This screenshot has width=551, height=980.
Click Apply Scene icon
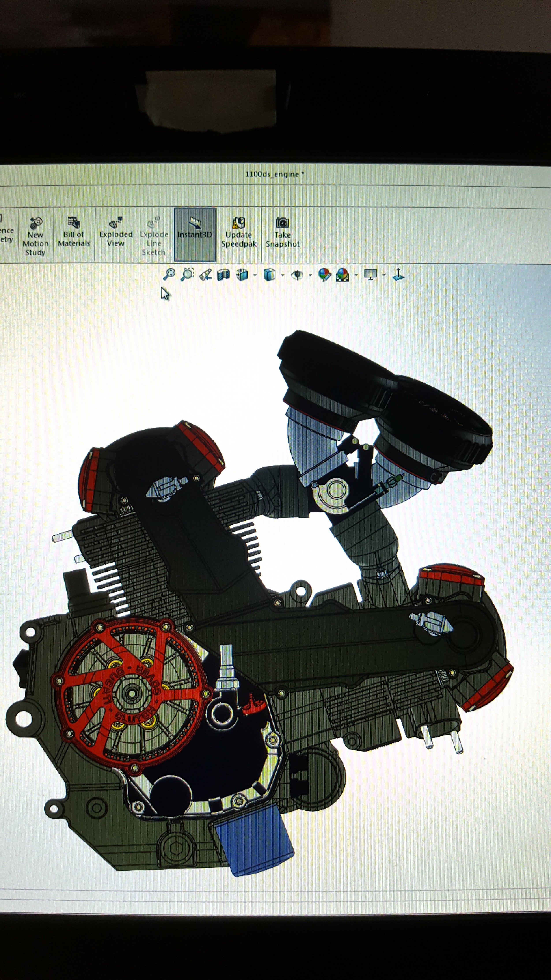342,274
